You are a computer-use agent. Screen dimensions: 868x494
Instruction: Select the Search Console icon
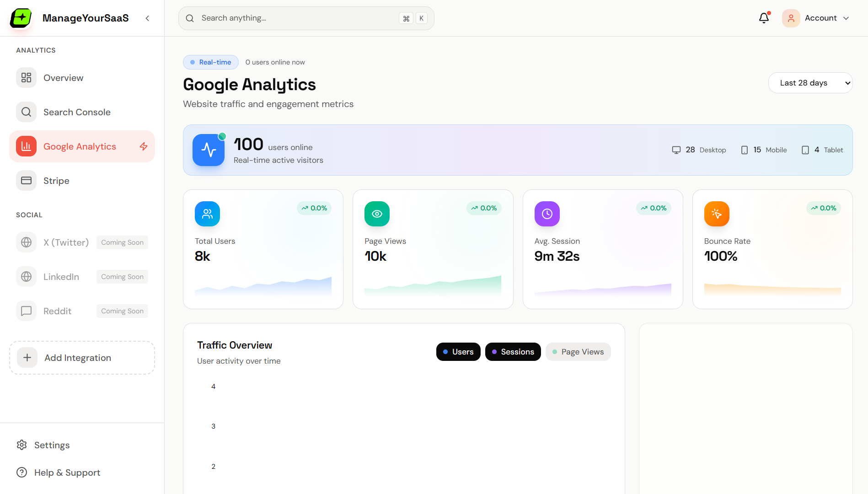26,112
